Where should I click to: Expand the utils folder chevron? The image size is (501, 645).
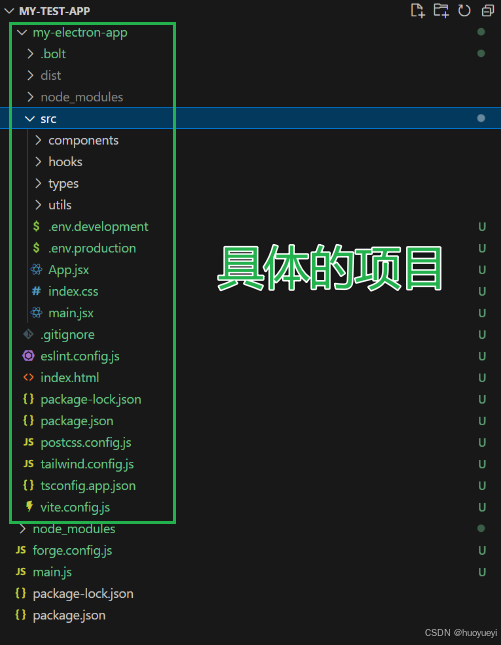point(38,204)
